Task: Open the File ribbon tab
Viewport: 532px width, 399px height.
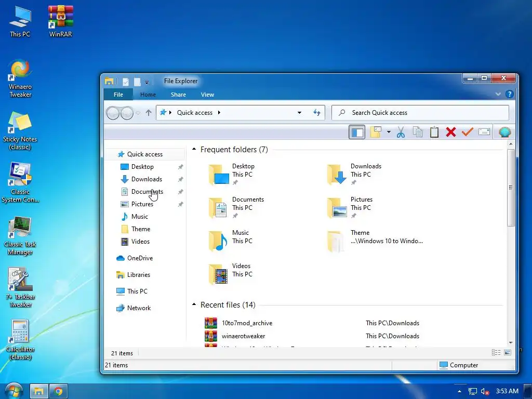Action: pos(118,95)
